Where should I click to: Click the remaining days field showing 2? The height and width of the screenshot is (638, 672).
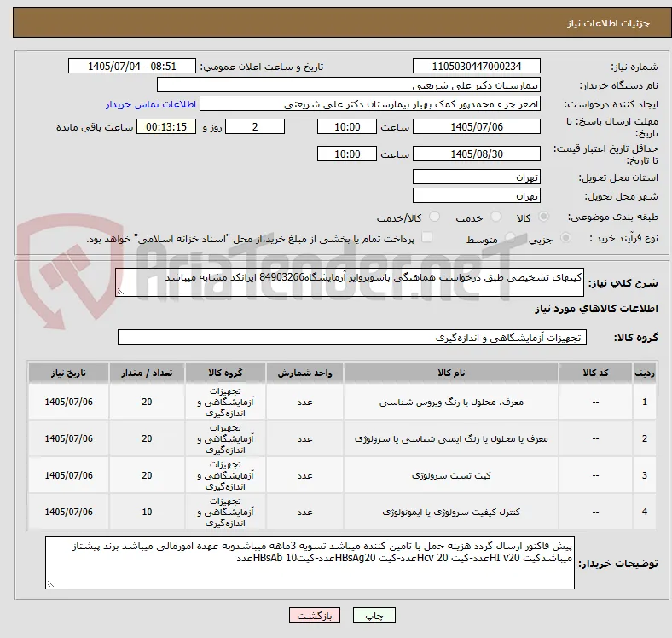(255, 126)
